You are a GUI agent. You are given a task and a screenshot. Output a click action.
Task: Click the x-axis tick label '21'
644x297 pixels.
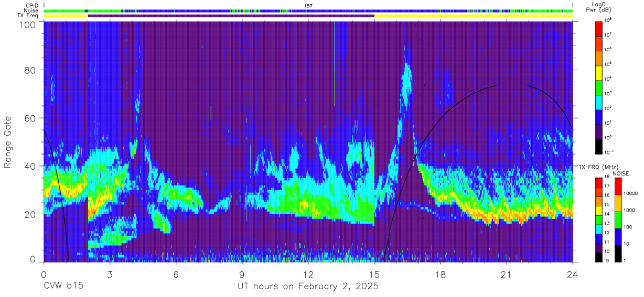click(507, 274)
